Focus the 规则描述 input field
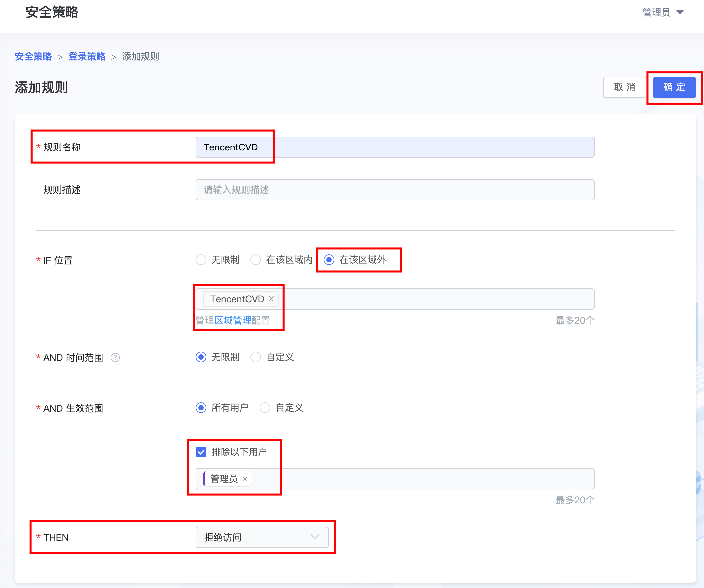704x588 pixels. [x=395, y=190]
